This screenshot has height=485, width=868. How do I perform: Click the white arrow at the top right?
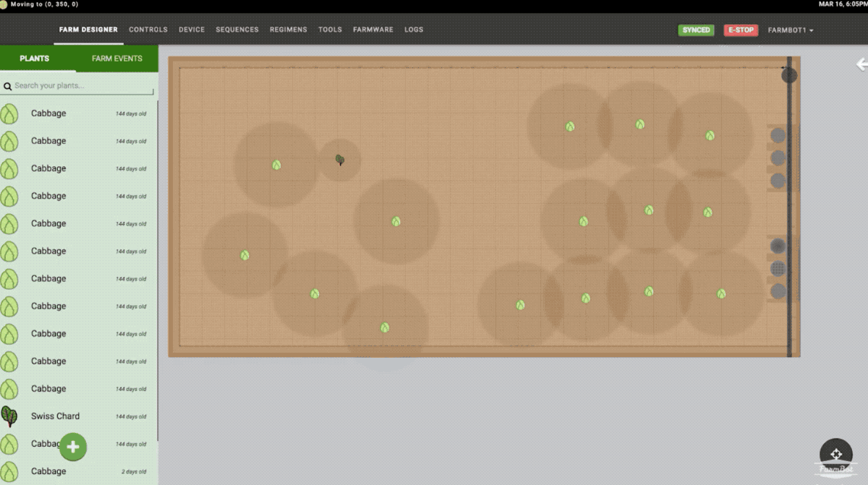click(x=861, y=64)
